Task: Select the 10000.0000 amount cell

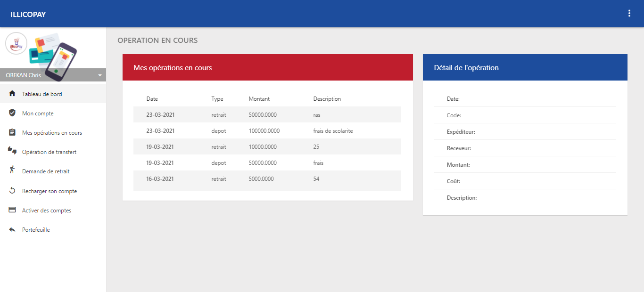Action: point(263,146)
